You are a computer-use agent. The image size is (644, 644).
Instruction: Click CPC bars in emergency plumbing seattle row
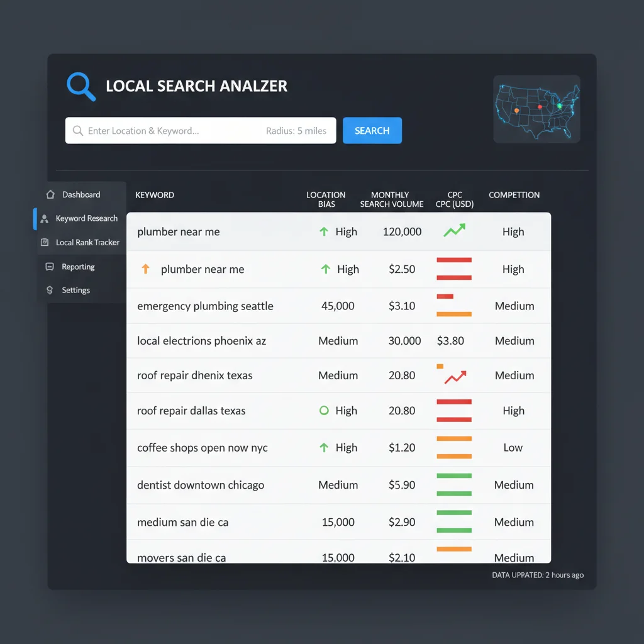454,306
